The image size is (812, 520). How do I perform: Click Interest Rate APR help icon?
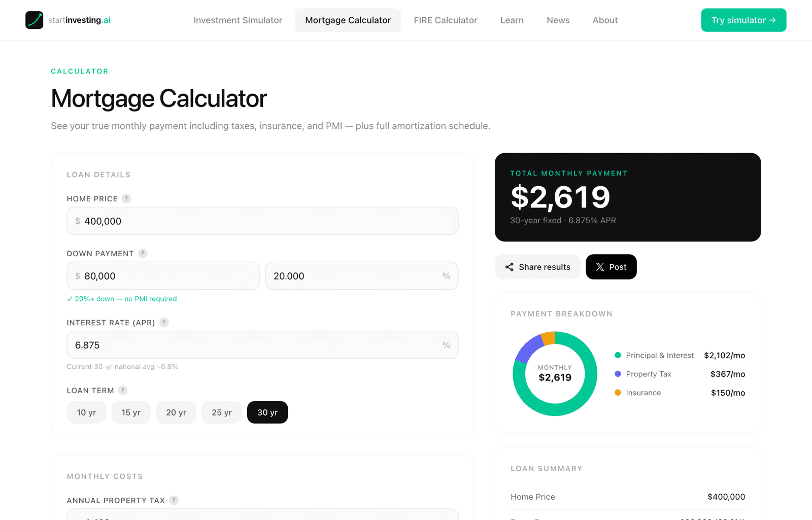(164, 323)
